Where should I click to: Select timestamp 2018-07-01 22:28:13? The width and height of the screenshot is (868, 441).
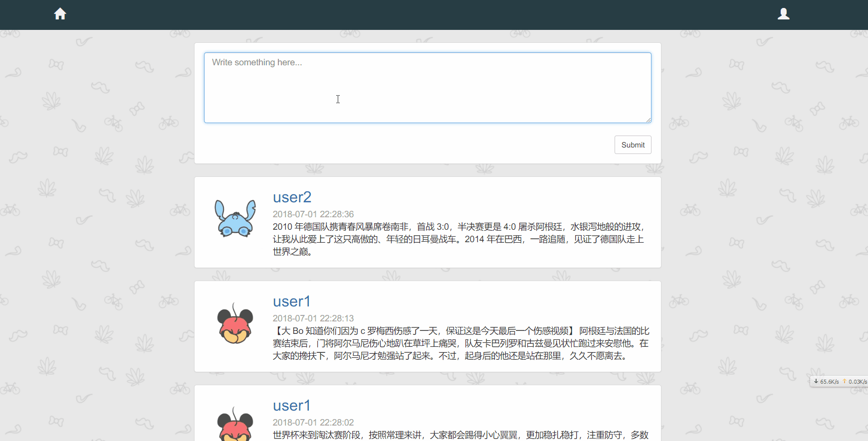click(x=313, y=318)
